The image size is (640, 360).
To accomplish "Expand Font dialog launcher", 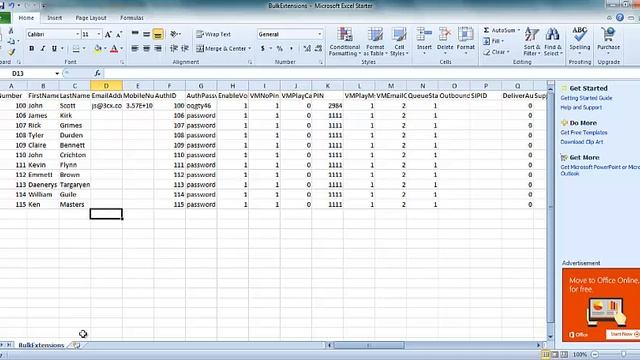I will tap(122, 62).
